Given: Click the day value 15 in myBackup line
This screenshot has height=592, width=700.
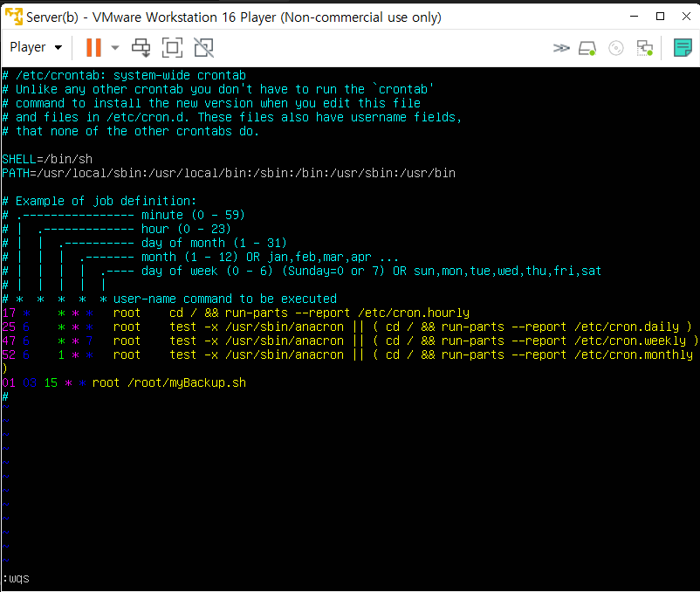Looking at the screenshot, I should tap(51, 382).
